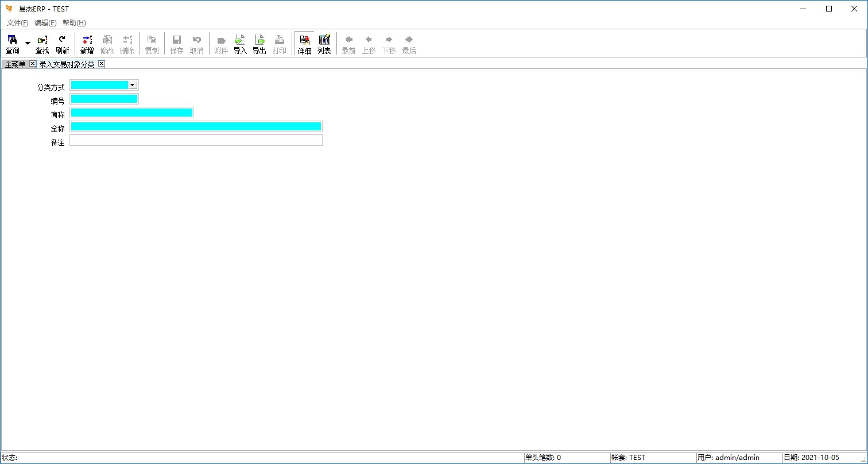Click the 编号 input field
The width and height of the screenshot is (868, 464).
point(104,99)
